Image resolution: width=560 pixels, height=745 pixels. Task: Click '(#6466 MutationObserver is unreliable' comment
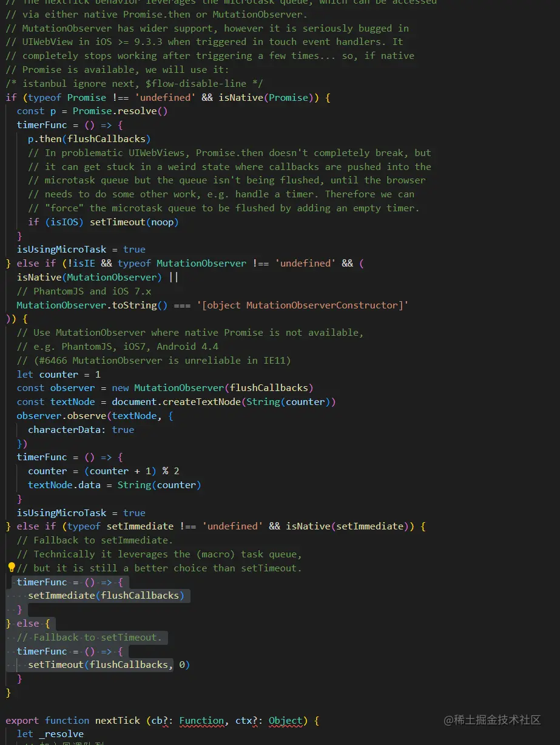click(x=154, y=361)
